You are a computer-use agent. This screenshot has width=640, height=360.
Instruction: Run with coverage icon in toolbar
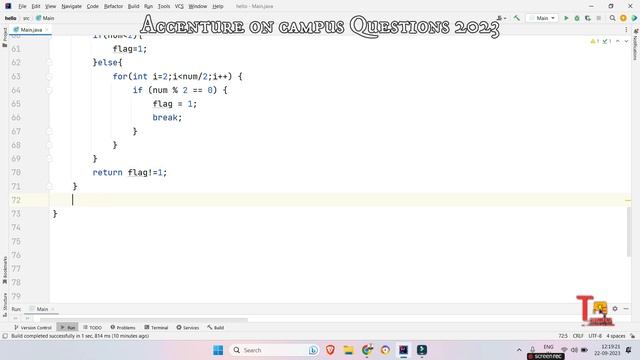pyautogui.click(x=588, y=18)
